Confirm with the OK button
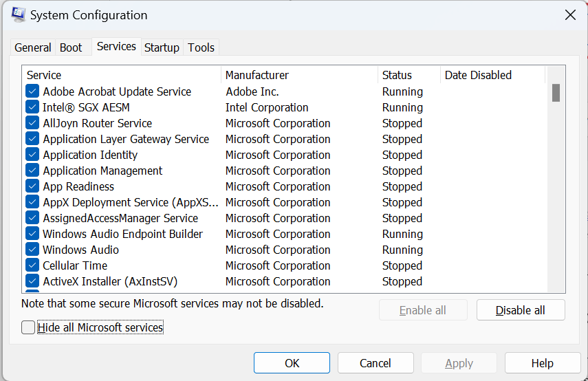This screenshot has height=381, width=588. pyautogui.click(x=292, y=362)
